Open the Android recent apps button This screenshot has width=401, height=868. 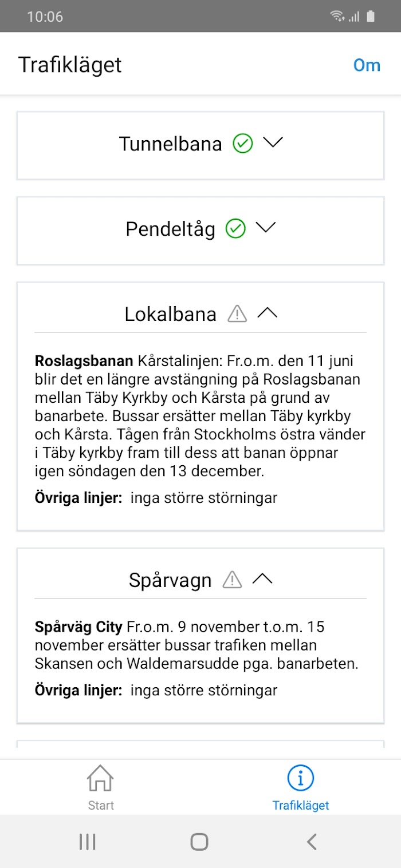tap(87, 842)
